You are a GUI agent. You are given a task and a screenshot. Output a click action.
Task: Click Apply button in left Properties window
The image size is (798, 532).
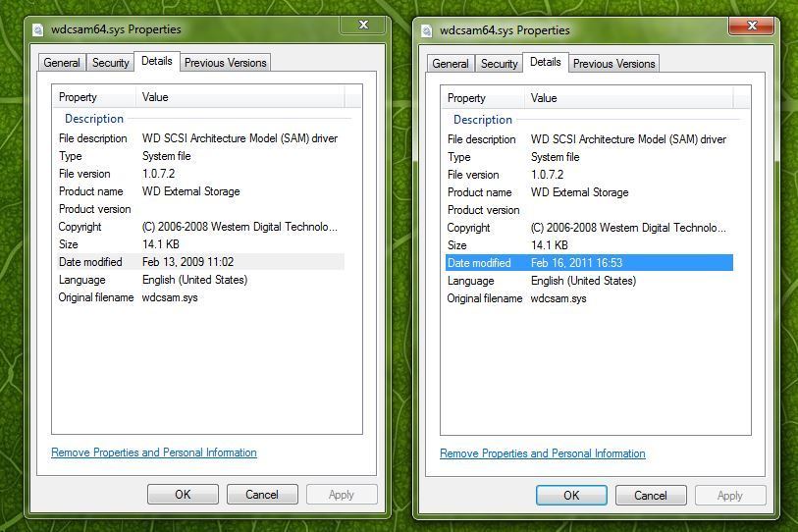coord(342,495)
